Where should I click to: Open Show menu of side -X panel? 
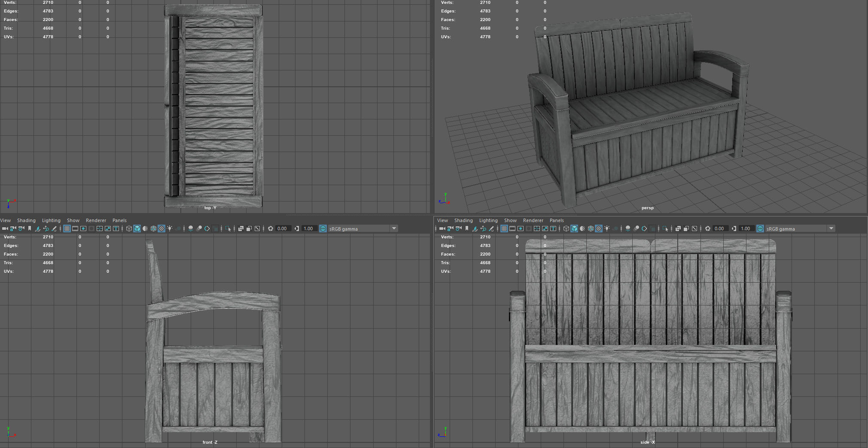point(510,220)
